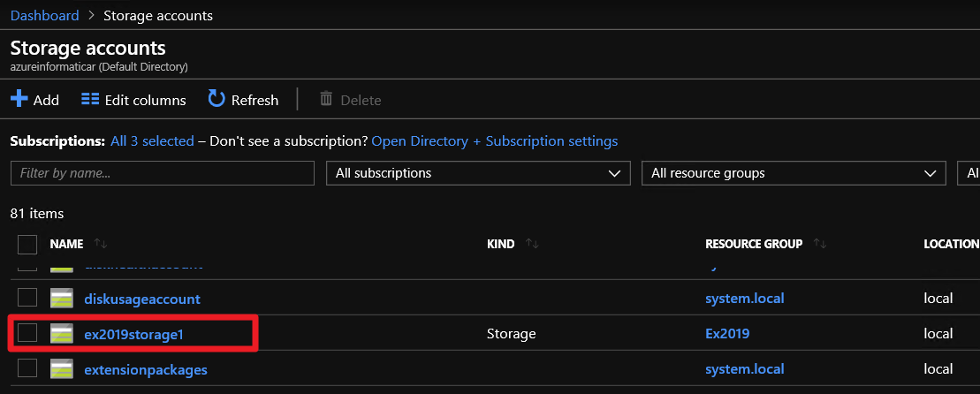Toggle the select-all header checkbox
This screenshot has height=394, width=980.
click(27, 245)
